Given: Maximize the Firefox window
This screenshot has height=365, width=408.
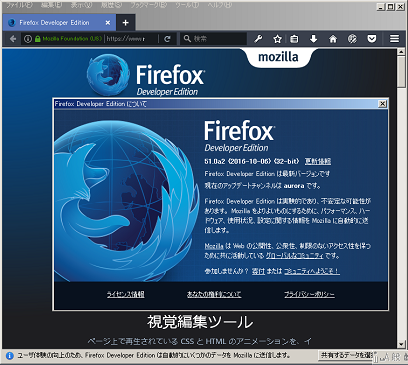Looking at the screenshot, I should point(390,6).
